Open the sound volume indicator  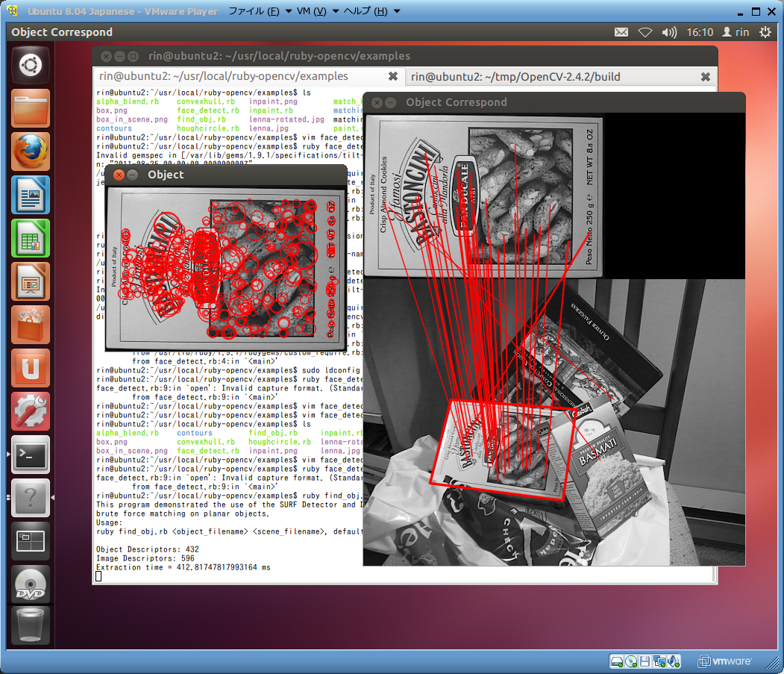tap(669, 33)
